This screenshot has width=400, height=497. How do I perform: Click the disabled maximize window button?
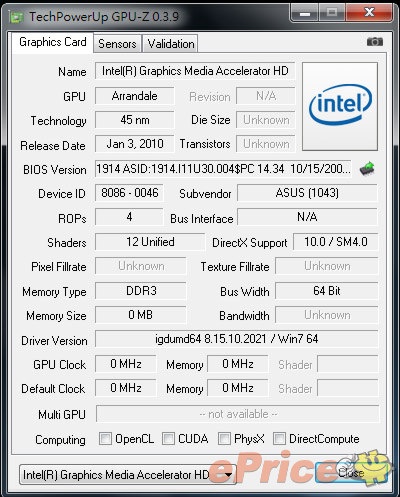tap(332, 13)
